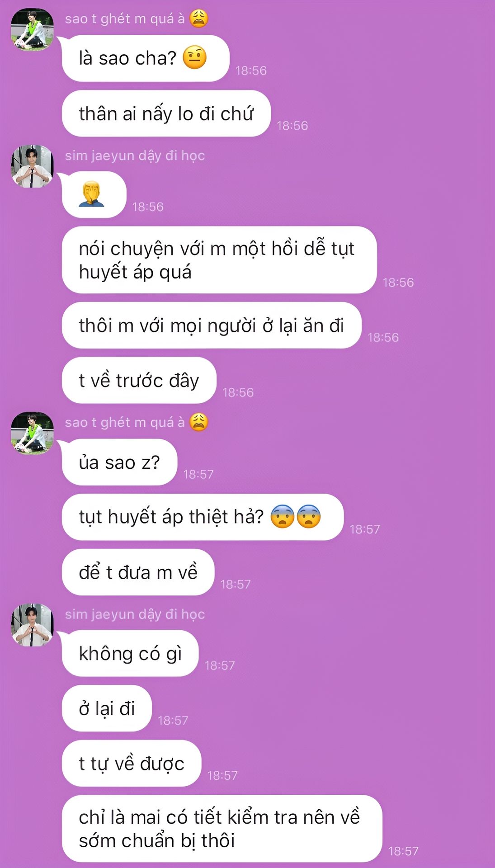Tap the facepalm emoji message
The image size is (495, 868).
(x=94, y=194)
